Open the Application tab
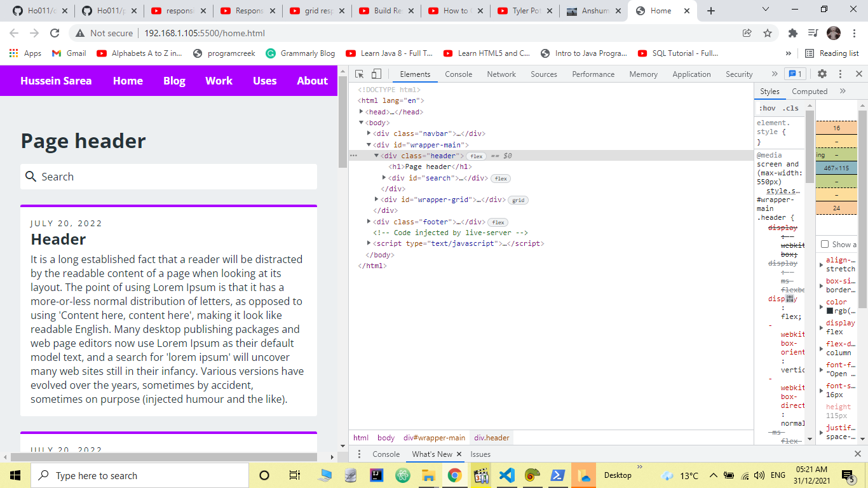Screen dimensions: 868x488 (x=691, y=74)
